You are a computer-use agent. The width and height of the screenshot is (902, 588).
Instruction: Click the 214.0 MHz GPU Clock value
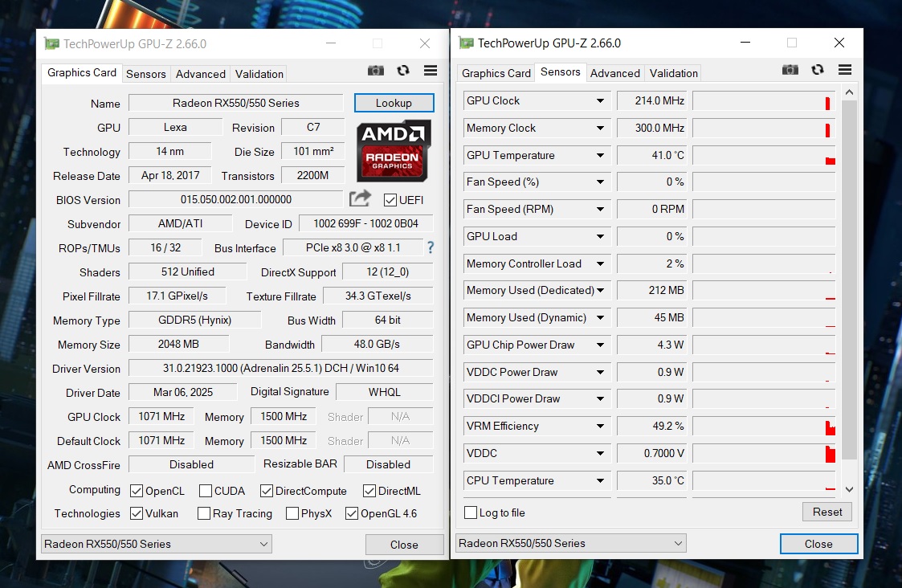tap(653, 100)
